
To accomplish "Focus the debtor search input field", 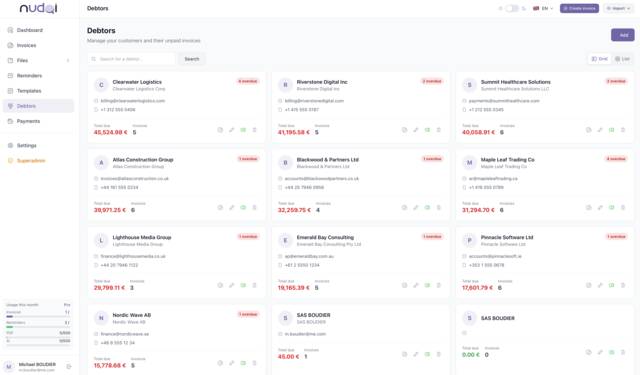I will (131, 59).
